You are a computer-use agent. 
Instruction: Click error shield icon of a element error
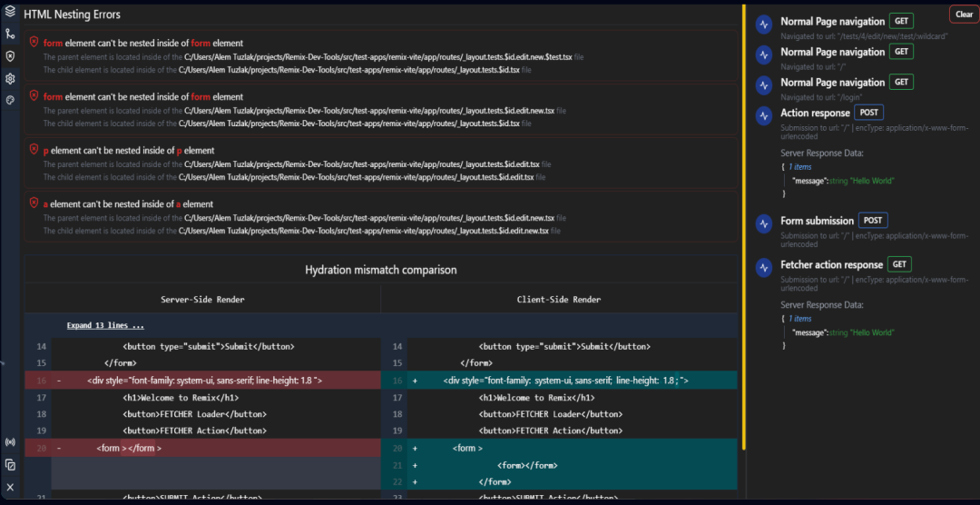coord(34,204)
